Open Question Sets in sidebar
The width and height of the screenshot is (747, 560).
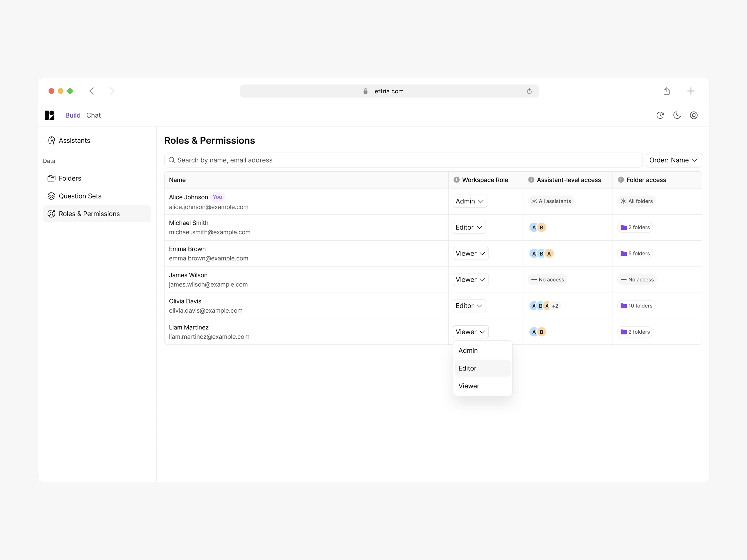click(x=80, y=196)
